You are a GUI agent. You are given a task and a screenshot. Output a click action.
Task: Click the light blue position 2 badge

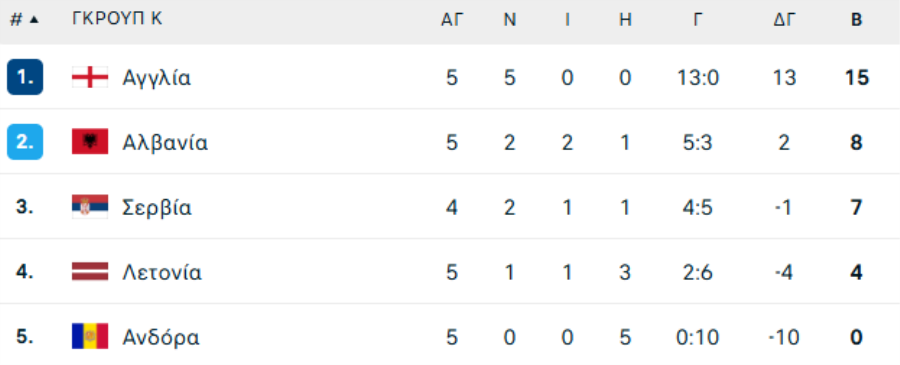(25, 142)
